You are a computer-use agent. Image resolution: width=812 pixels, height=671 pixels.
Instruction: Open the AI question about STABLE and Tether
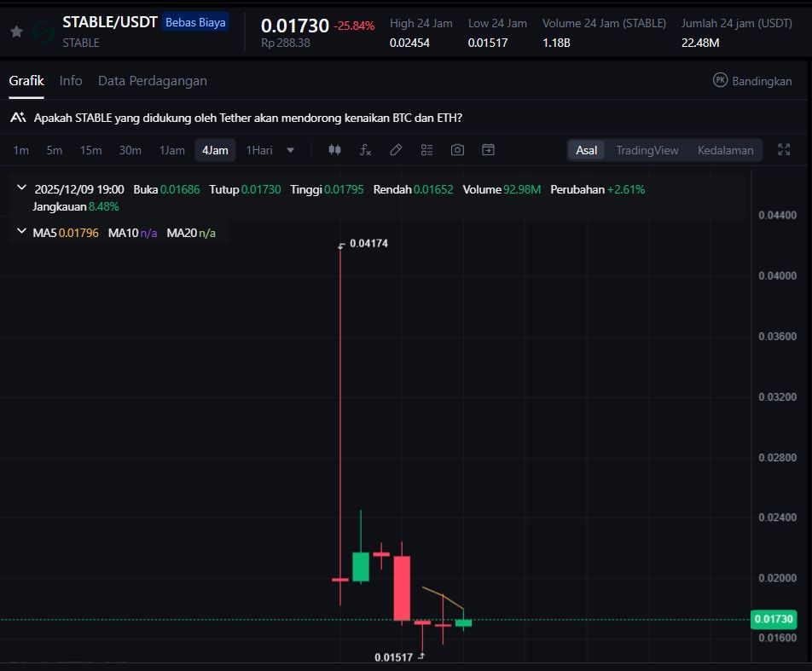click(247, 118)
